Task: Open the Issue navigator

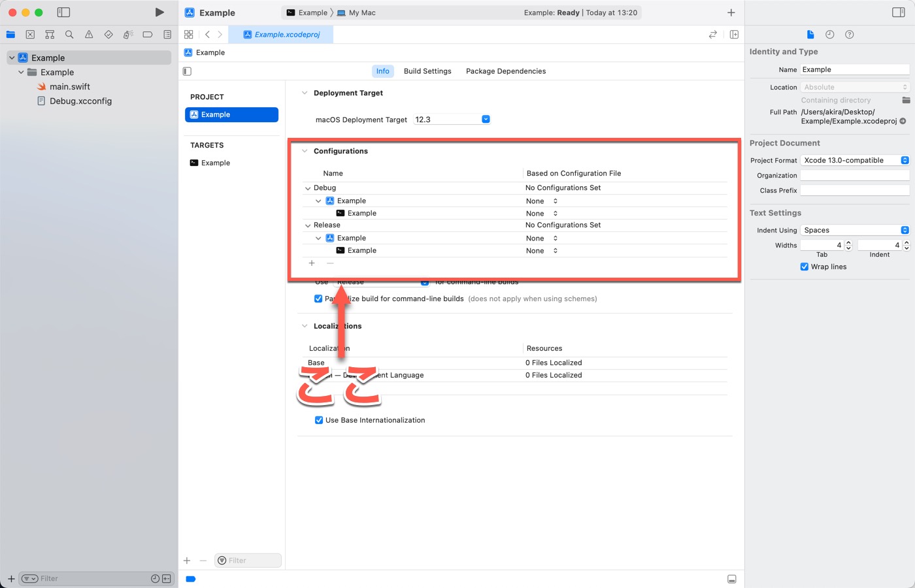Action: click(89, 35)
